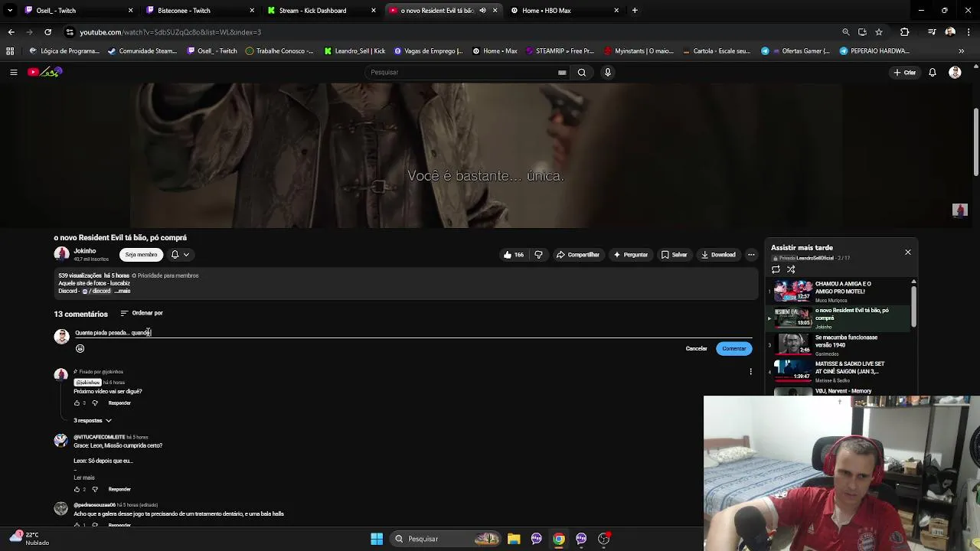Start voice search with the microphone
Viewport: 980px width, 551px height.
(x=608, y=73)
